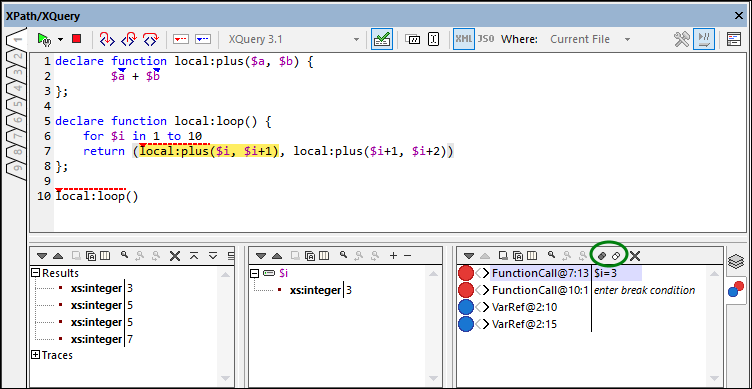Viewport: 752px width, 389px height.
Task: Clear results with the X in Results pane
Action: click(x=175, y=256)
